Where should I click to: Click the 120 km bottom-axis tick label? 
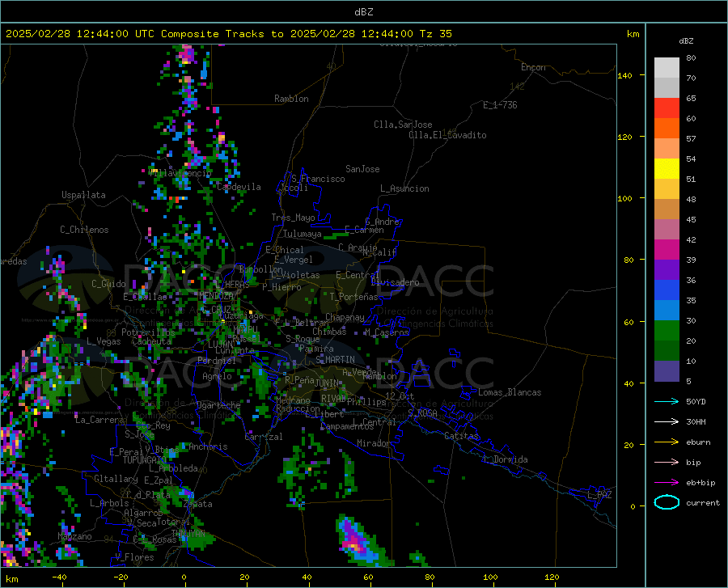tap(552, 577)
